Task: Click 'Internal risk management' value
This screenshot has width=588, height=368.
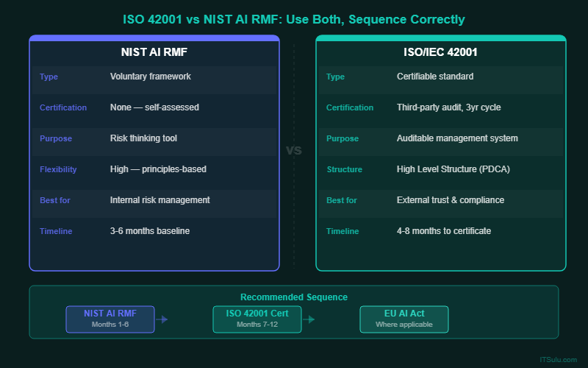Action: pos(159,200)
